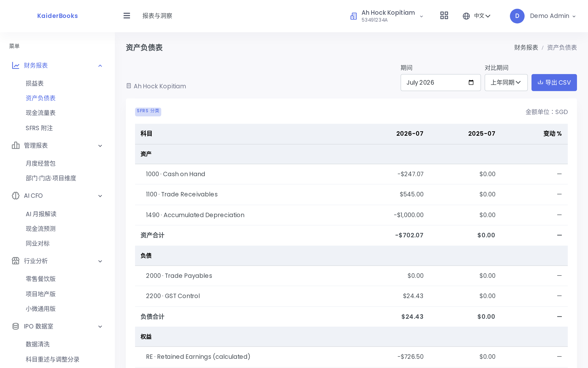This screenshot has height=368, width=588.
Task: Click the 1100 · Trade Receivables row
Action: (351, 195)
